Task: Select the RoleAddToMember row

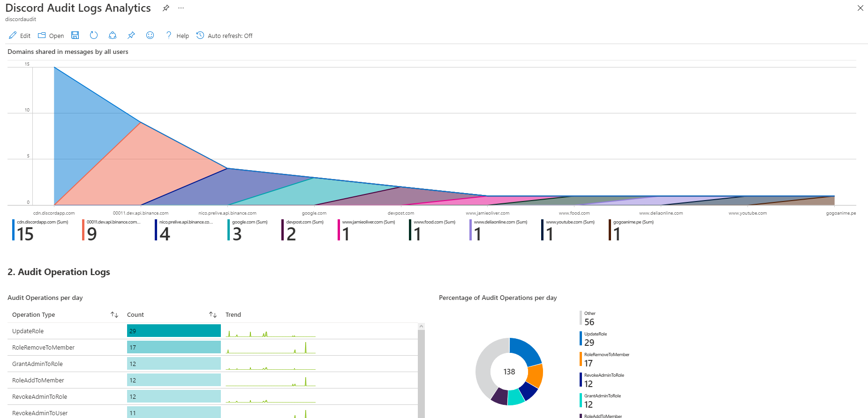Action: click(x=212, y=380)
